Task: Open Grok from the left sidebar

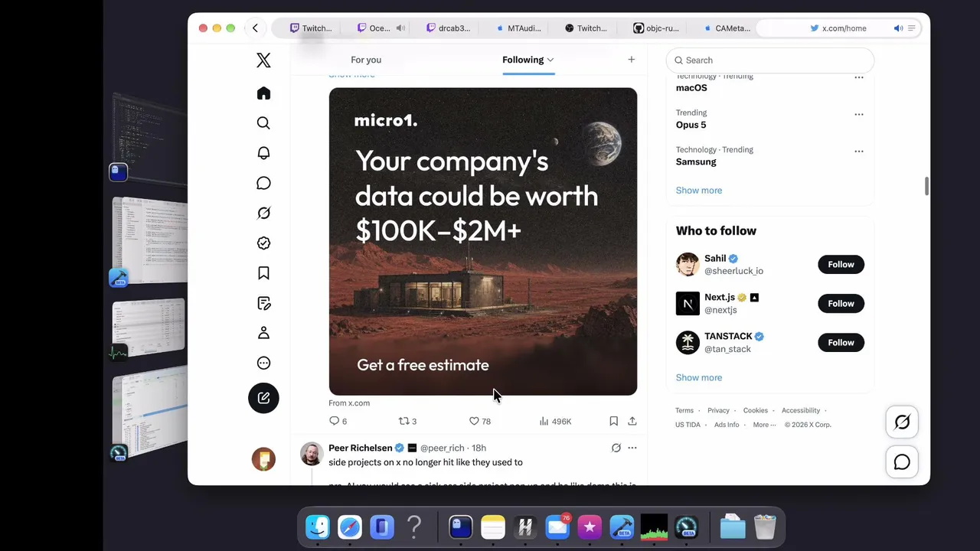Action: click(263, 213)
